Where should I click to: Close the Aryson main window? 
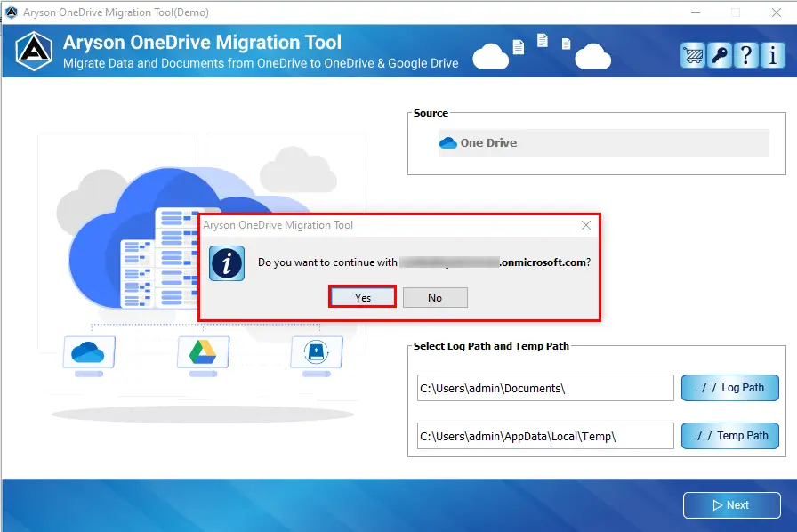(x=777, y=12)
